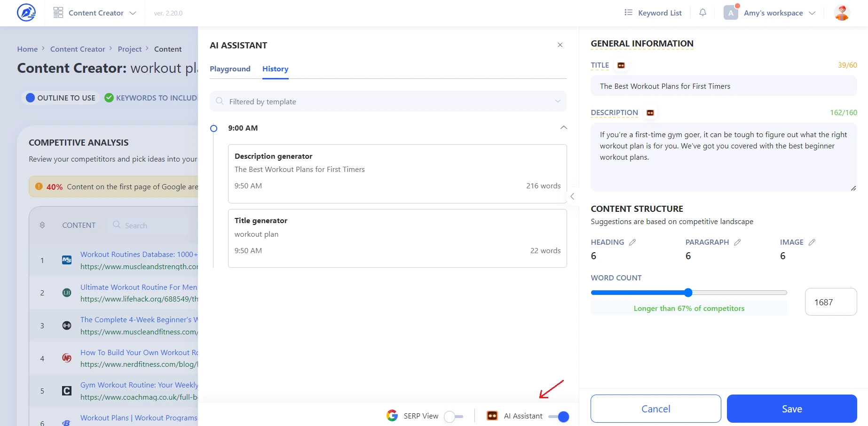Click the AI robot icon next to TITLE

click(x=621, y=65)
